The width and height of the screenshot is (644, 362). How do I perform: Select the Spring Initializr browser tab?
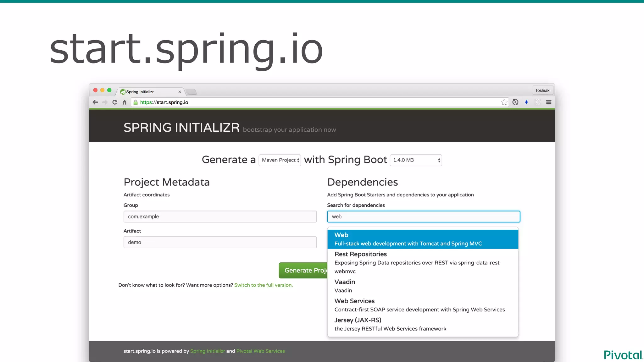tap(150, 92)
